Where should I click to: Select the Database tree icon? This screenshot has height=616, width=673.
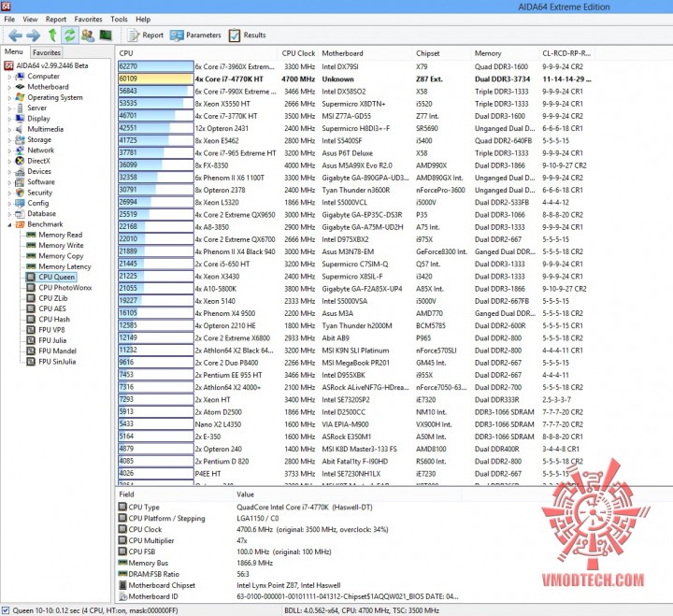pyautogui.click(x=20, y=213)
